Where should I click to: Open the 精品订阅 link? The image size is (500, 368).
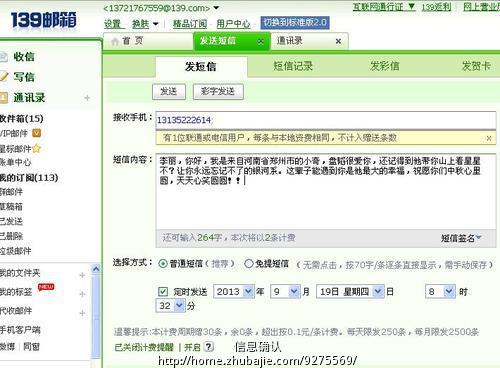[x=190, y=24]
